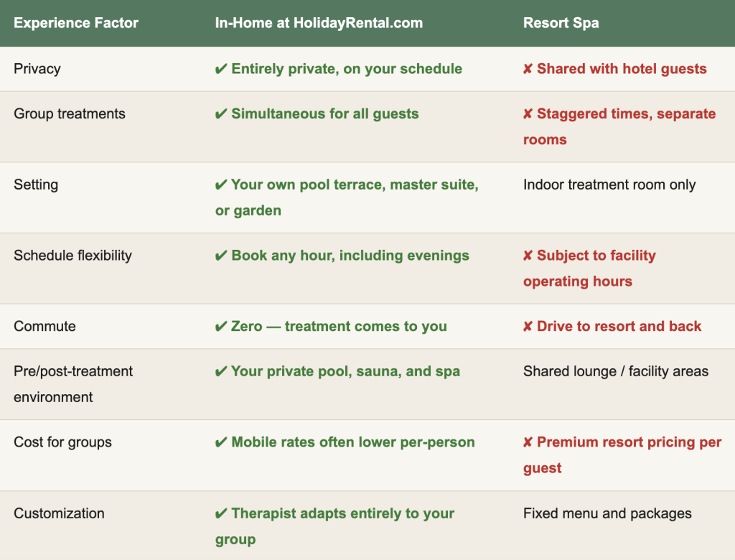Click the red X before "Premium resort pricing"

(528, 442)
